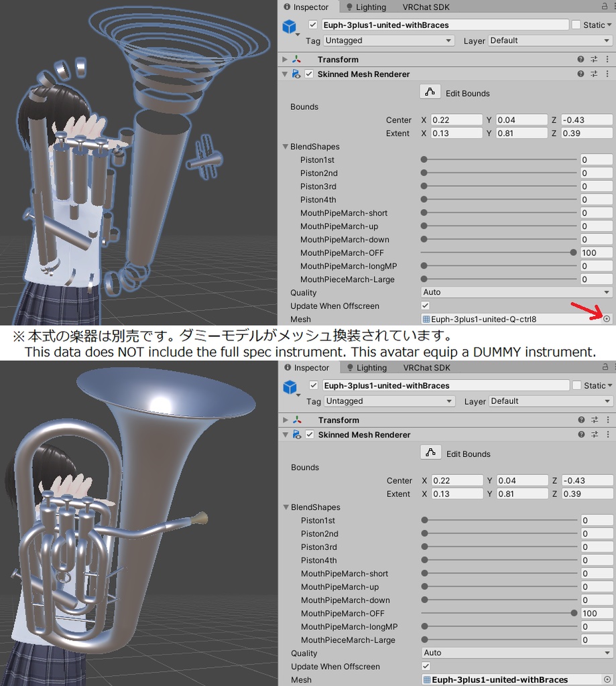Open the Transform component three-dot menu
Viewport: 616px width, 686px height.
click(x=607, y=59)
